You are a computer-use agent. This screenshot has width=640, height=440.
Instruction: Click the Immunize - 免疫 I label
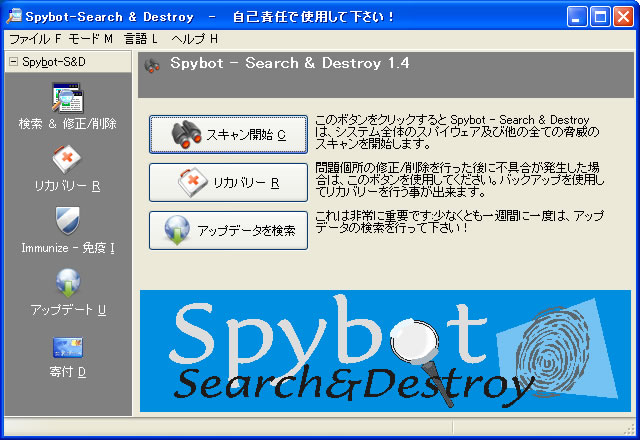[x=68, y=248]
